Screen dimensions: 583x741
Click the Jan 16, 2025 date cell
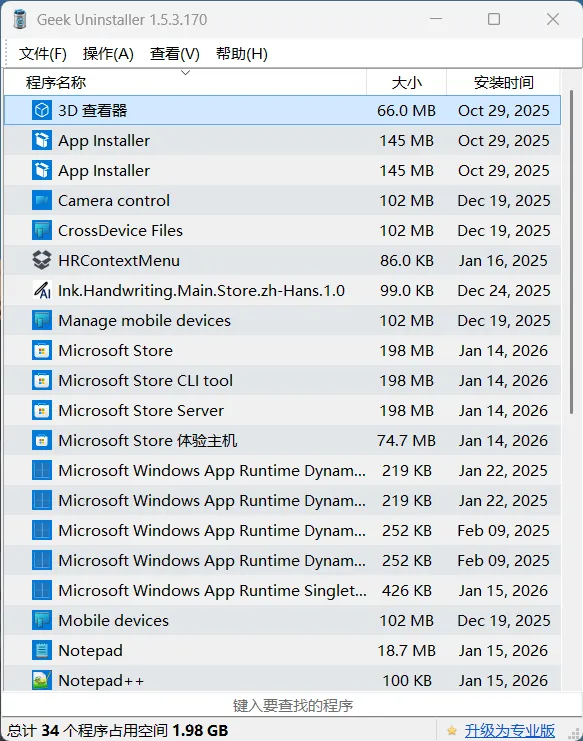tap(503, 260)
